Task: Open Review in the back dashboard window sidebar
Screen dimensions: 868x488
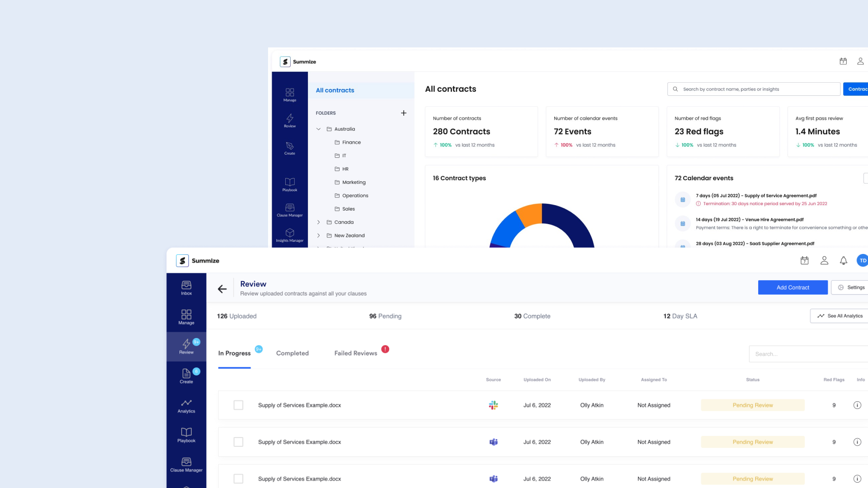Action: tap(290, 121)
